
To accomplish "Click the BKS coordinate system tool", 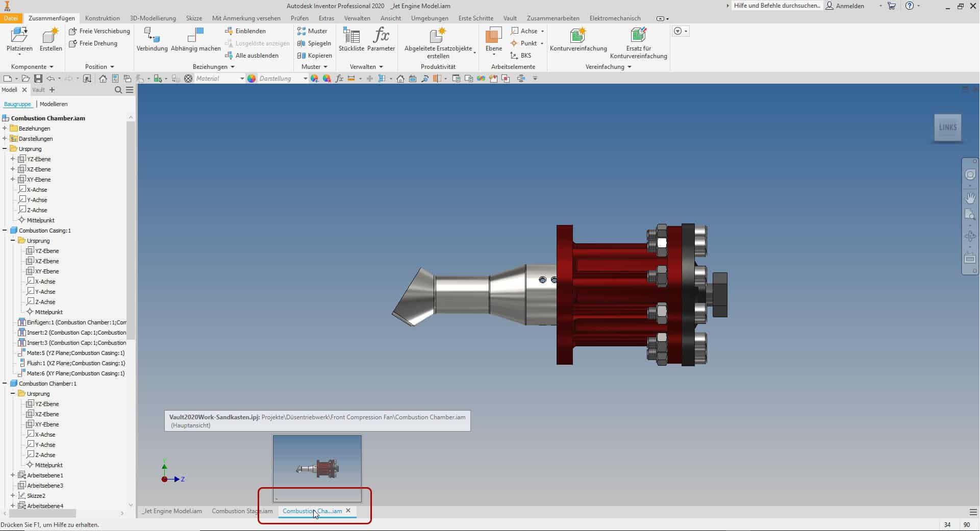I will click(521, 56).
